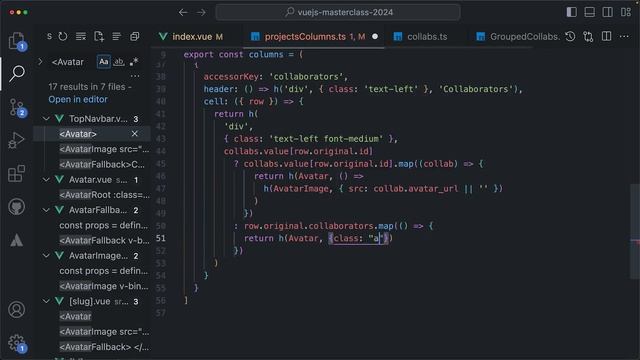Toggle Match Case in search
The image size is (640, 360).
click(x=104, y=62)
